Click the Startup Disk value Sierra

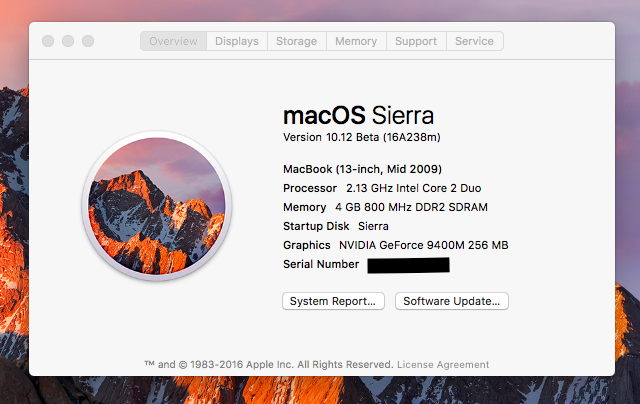(x=373, y=226)
